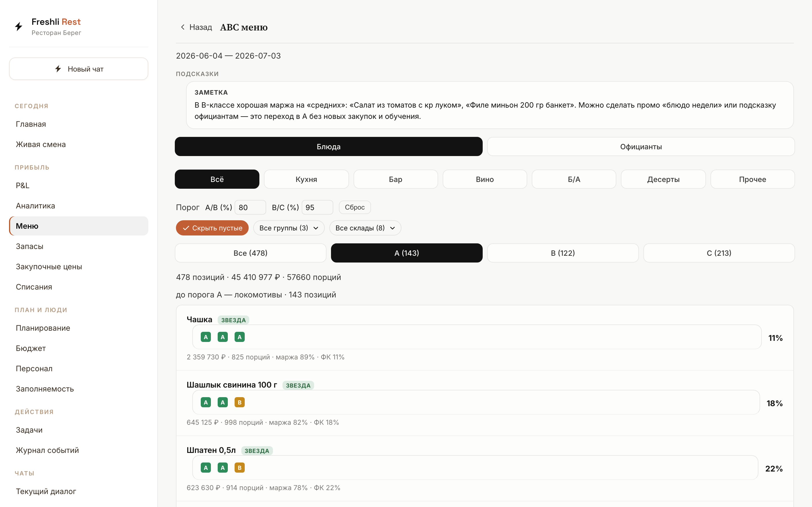Select the Кухня category filter
This screenshot has width=812, height=507.
(306, 179)
